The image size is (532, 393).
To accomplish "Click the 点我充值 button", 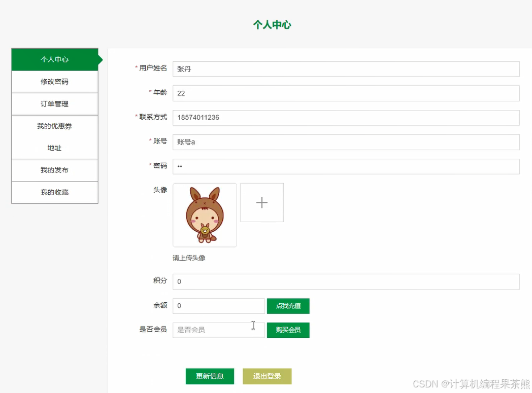I will 288,306.
